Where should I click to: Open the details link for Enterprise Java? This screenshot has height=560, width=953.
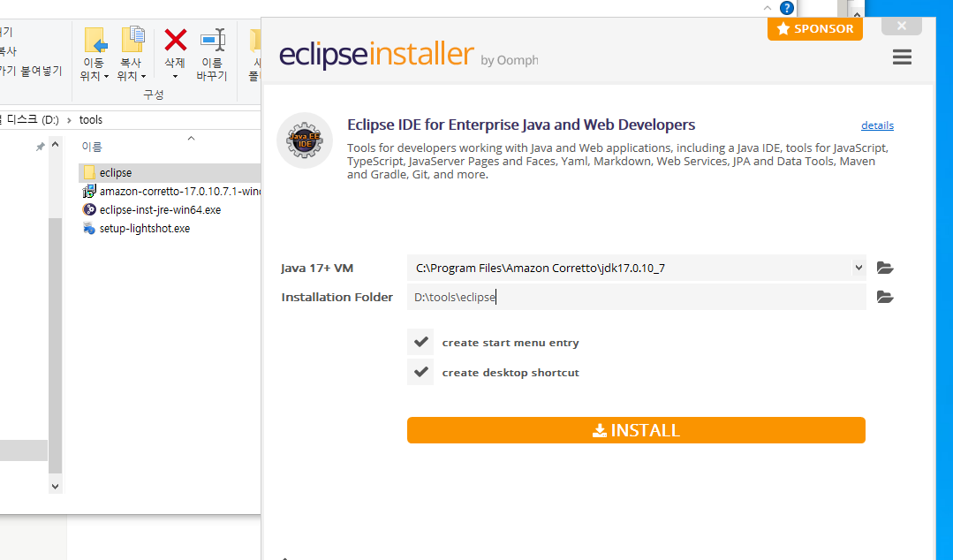click(877, 125)
